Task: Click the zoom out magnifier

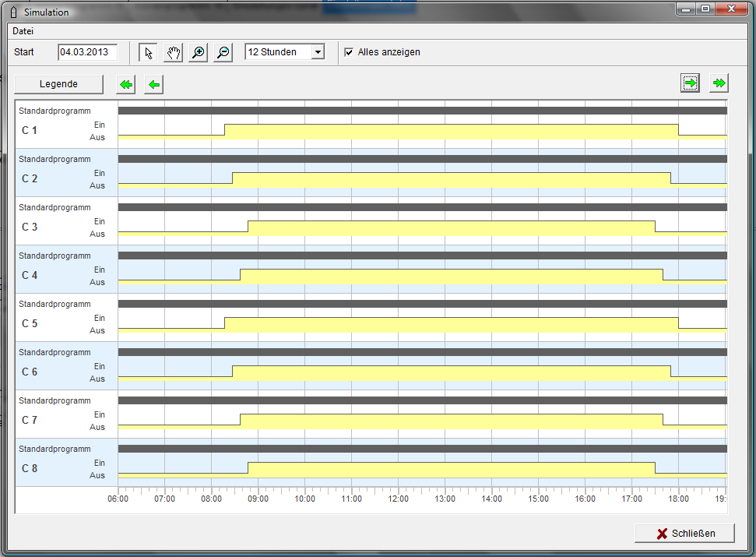Action: point(223,52)
